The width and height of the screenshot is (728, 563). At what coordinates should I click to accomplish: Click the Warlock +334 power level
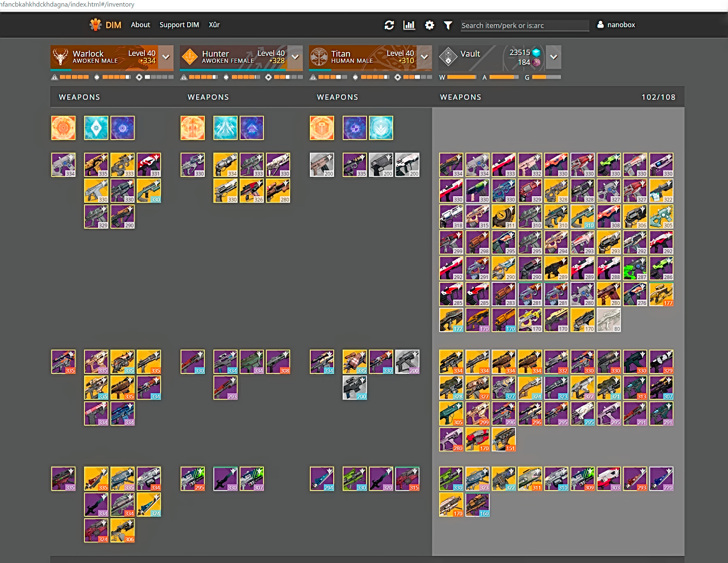[x=147, y=61]
